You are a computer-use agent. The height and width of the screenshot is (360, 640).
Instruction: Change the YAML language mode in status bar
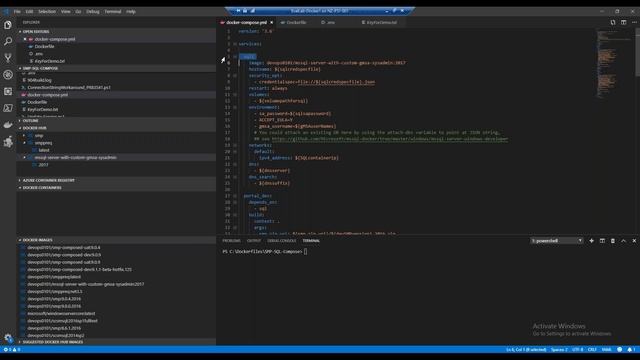point(607,349)
